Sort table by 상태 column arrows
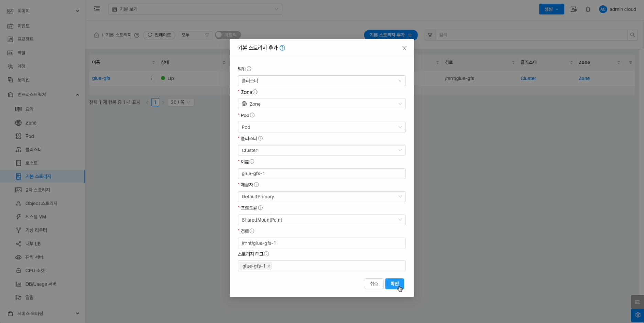The width and height of the screenshot is (644, 323). click(223, 62)
